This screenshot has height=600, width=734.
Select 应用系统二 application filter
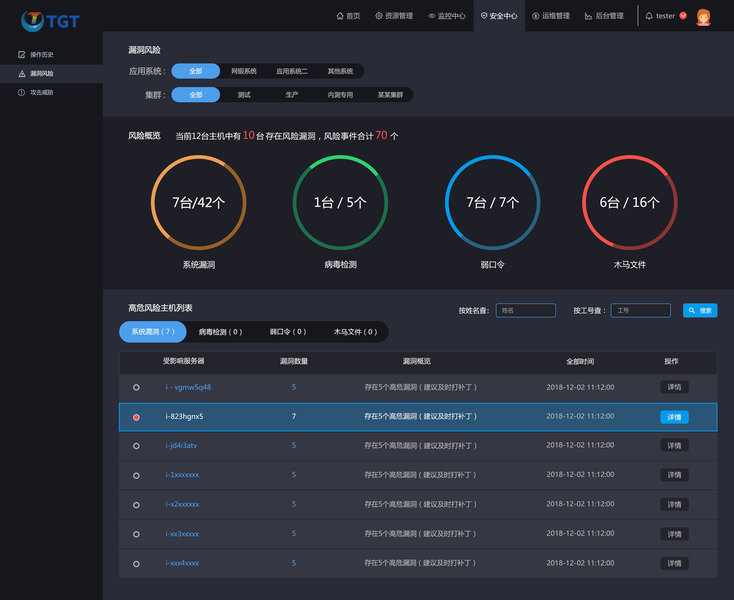pos(292,71)
